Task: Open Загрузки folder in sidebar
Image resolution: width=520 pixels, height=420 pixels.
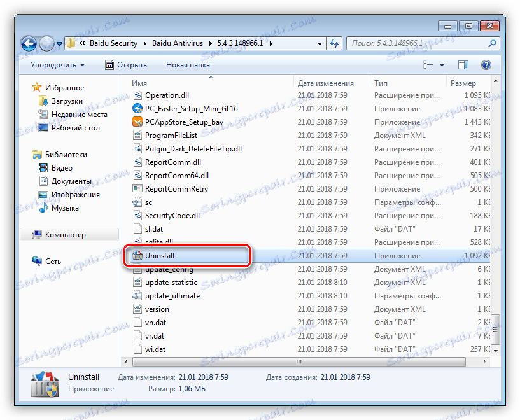Action: [x=67, y=101]
